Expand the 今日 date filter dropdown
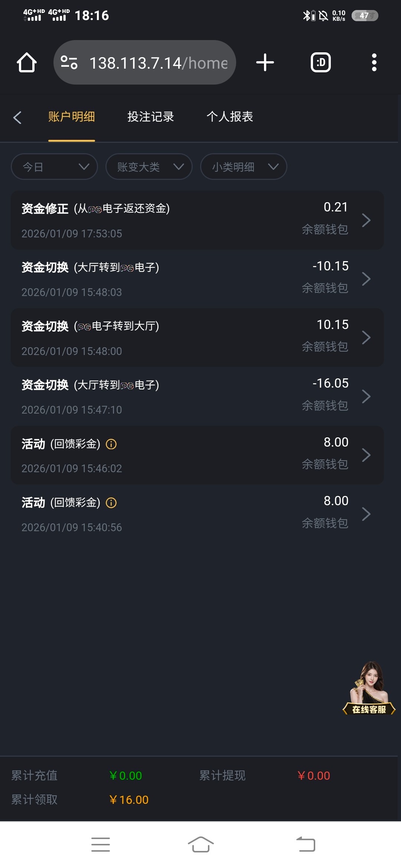The height and width of the screenshot is (868, 401). click(54, 167)
